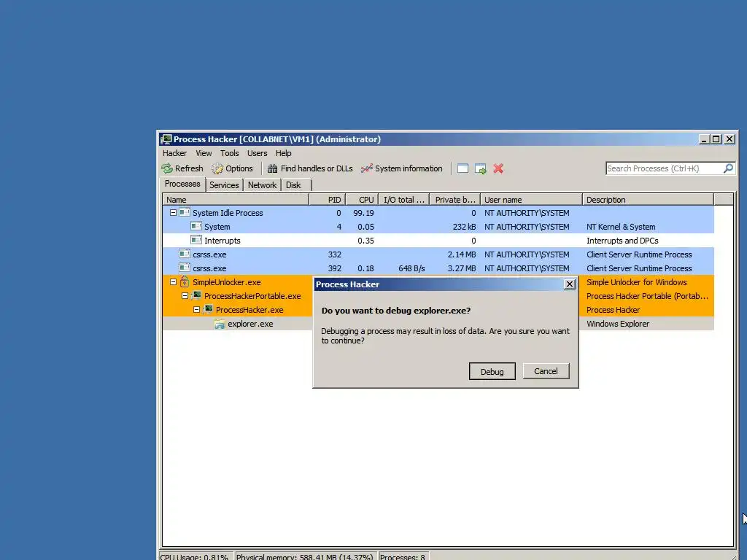Screen dimensions: 747x560
Task: Click the System Idle Process icon
Action: click(185, 212)
